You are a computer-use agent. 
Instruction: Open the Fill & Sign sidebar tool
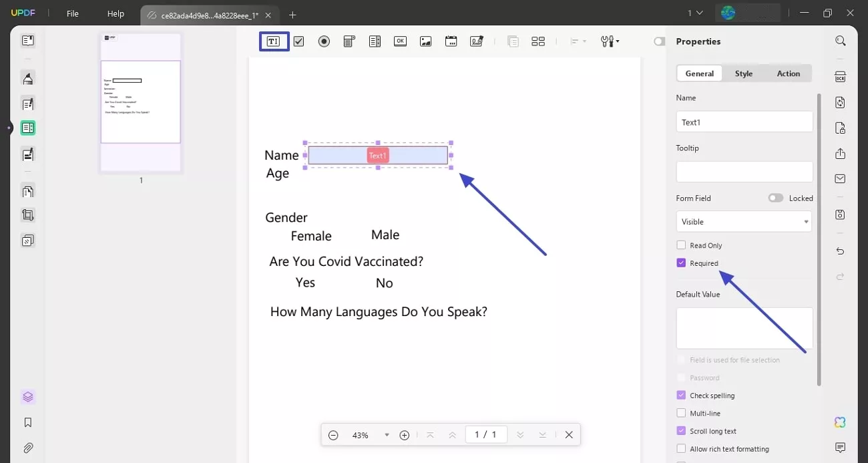click(27, 154)
